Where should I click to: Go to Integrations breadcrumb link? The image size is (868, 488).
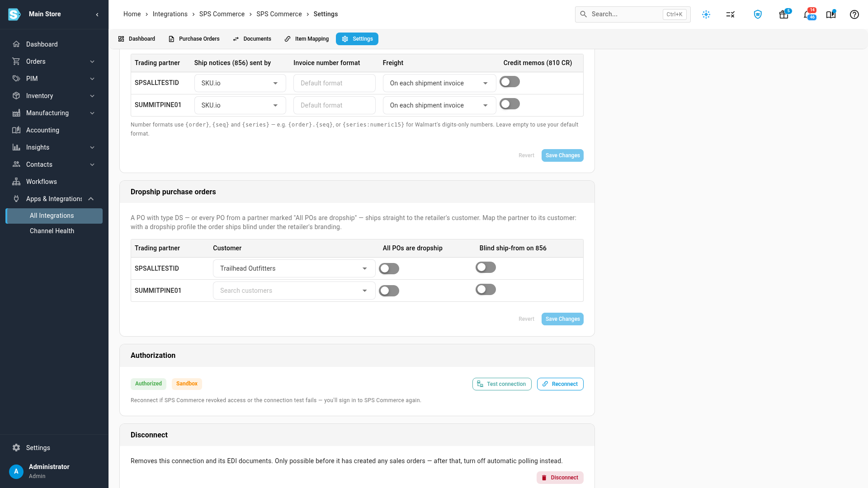[x=170, y=14]
